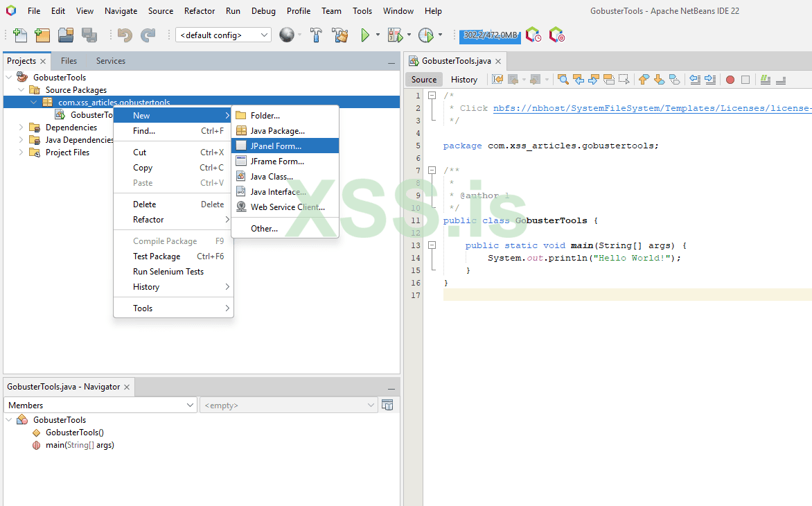Image resolution: width=812 pixels, height=506 pixels.
Task: Toggle the editor Source view button
Action: pos(424,80)
